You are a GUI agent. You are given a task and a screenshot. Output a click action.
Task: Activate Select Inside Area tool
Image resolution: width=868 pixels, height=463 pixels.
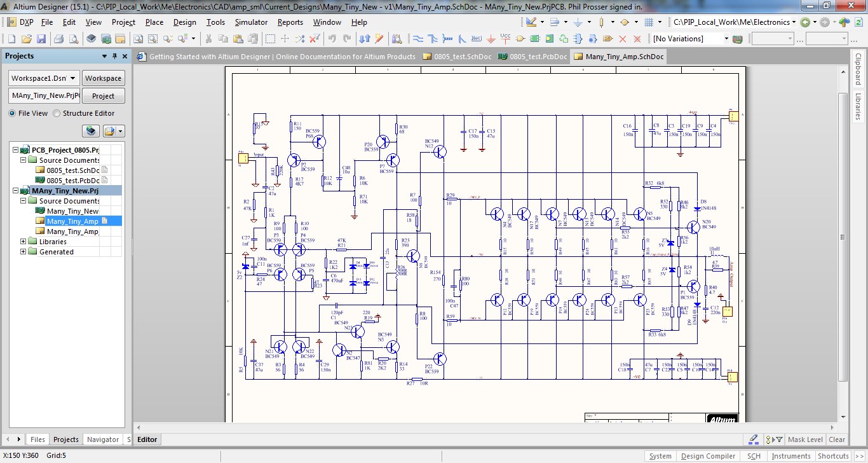click(270, 39)
